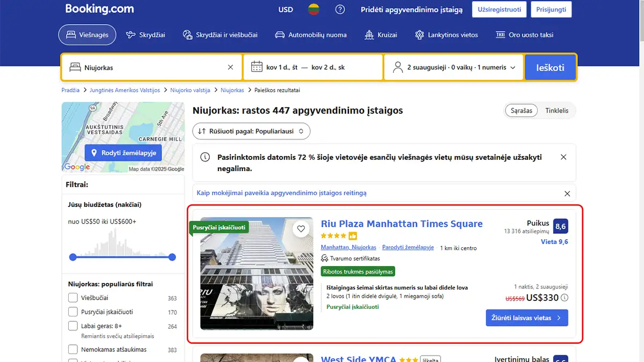
Task: Open Riu Plaza Manhattan Times Square listing
Action: coord(402,224)
